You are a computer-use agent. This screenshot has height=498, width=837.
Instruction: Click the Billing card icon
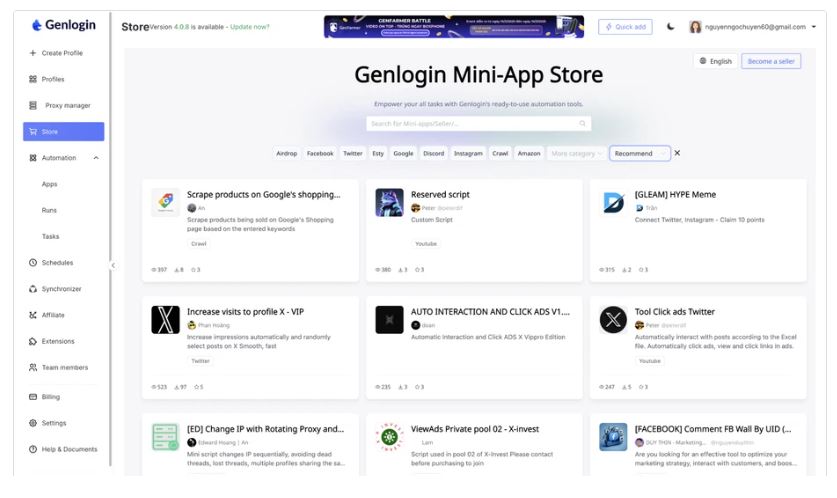(33, 397)
